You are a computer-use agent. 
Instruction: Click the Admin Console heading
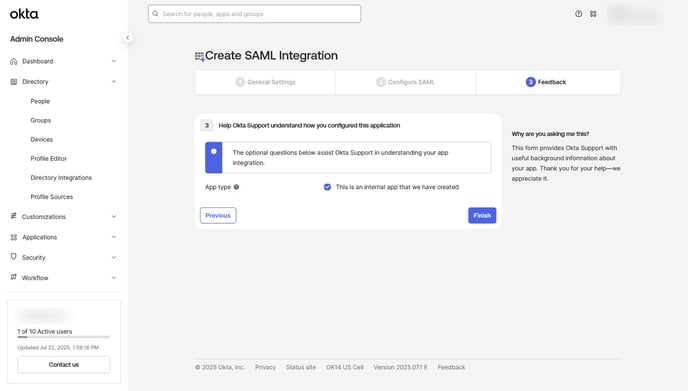click(37, 39)
